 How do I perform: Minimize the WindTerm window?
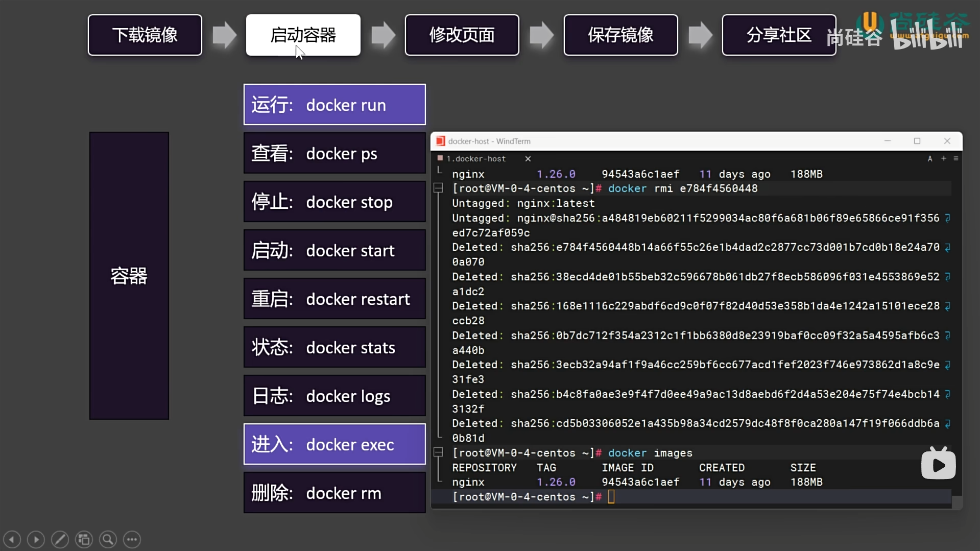[x=888, y=141]
